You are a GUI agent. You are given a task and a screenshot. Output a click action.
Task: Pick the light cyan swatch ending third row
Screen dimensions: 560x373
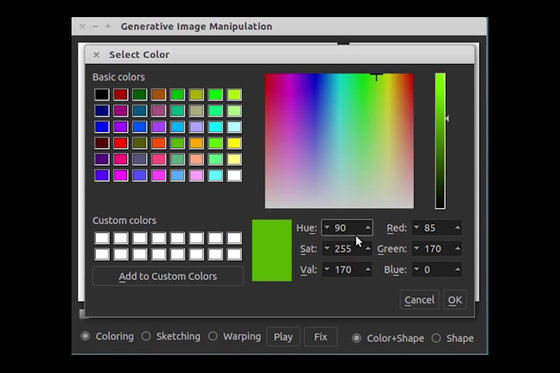coord(234,127)
